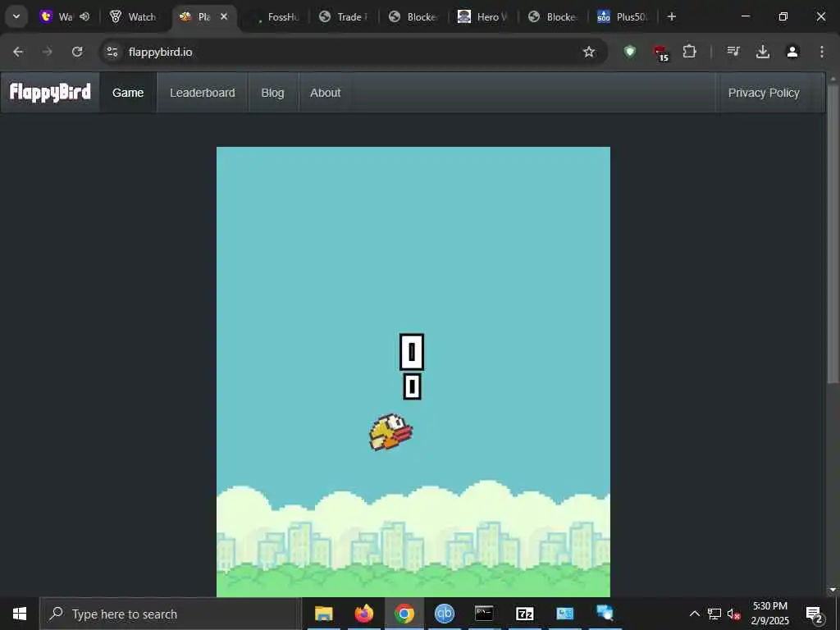Open Chrome from the taskbar
The width and height of the screenshot is (840, 630).
[x=404, y=614]
